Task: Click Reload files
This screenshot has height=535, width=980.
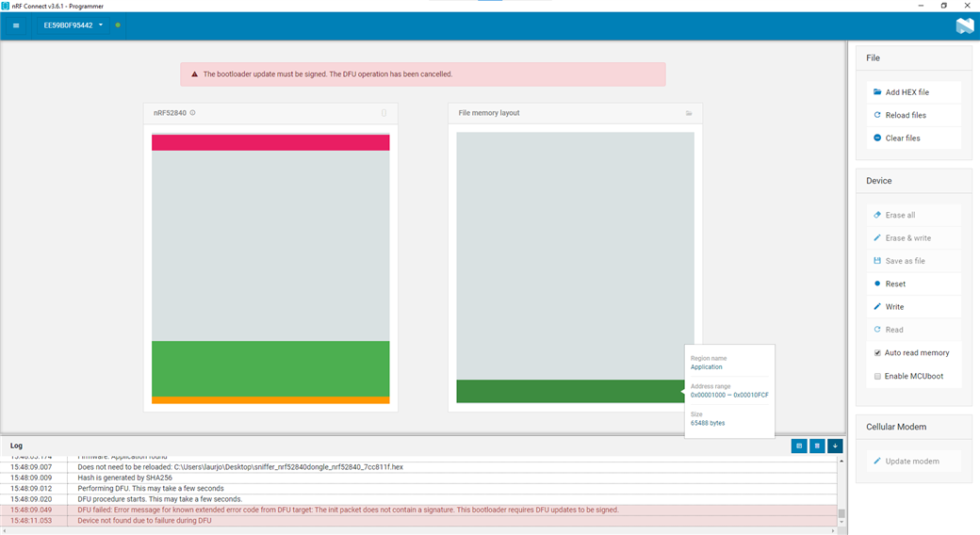Action: [x=905, y=115]
